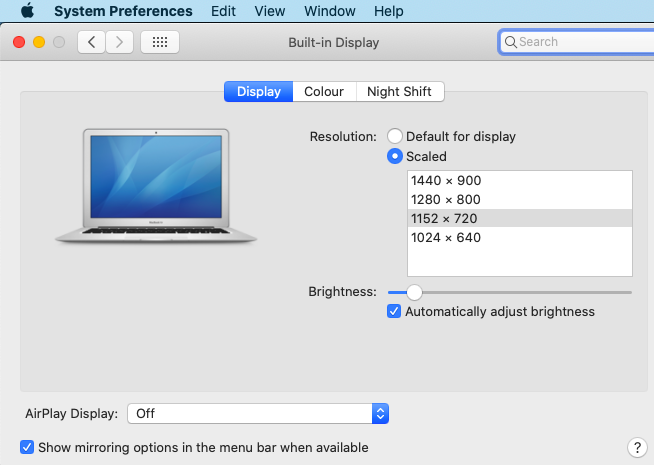Open System Preferences menu
This screenshot has height=465, width=654.
click(x=123, y=11)
